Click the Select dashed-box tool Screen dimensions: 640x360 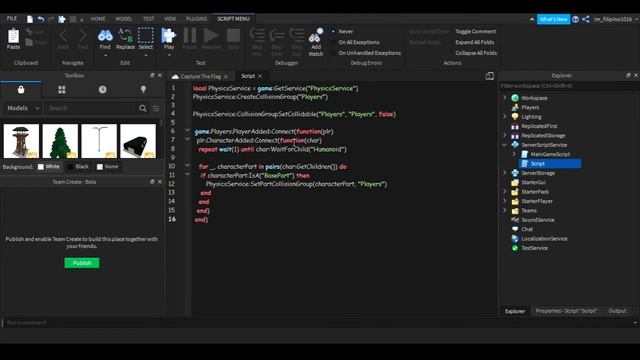coord(146,36)
